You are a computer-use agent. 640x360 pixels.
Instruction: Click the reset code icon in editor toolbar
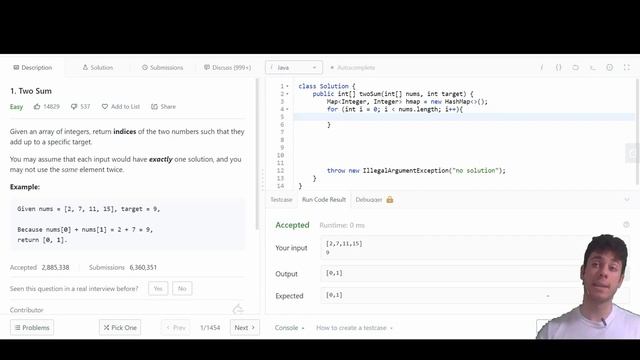pos(576,67)
